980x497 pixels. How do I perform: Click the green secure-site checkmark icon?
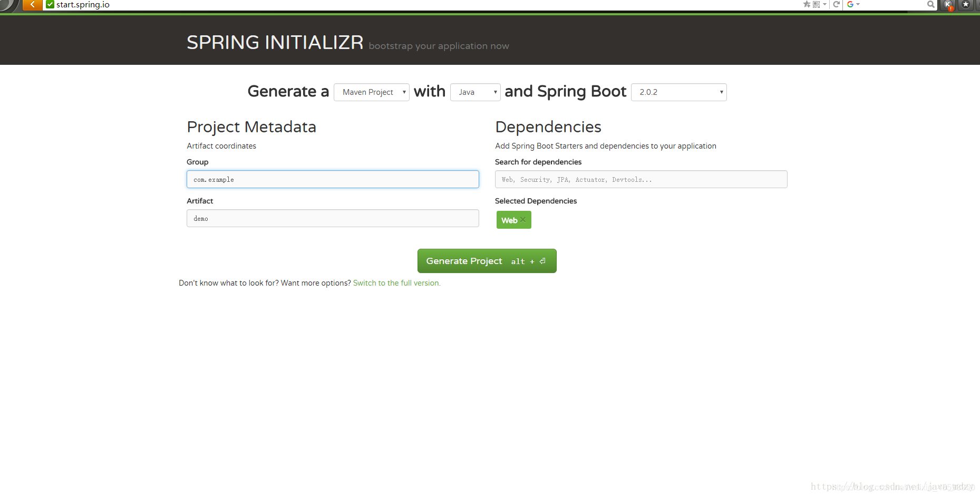50,5
